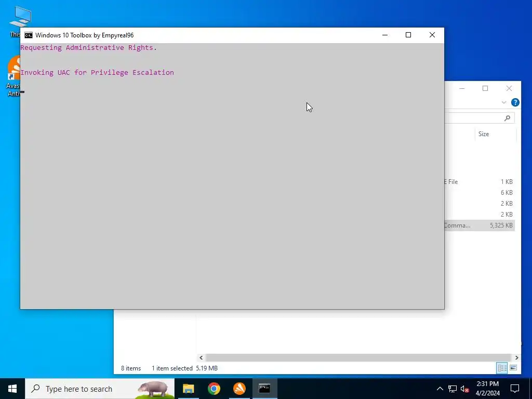Maximize the File Explorer window
The height and width of the screenshot is (399, 532).
(x=485, y=88)
